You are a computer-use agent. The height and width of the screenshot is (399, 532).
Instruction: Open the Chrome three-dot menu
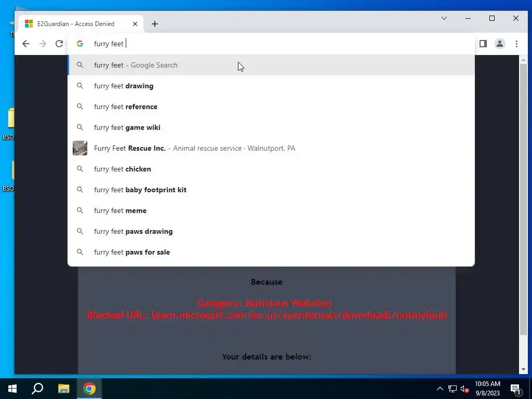516,44
